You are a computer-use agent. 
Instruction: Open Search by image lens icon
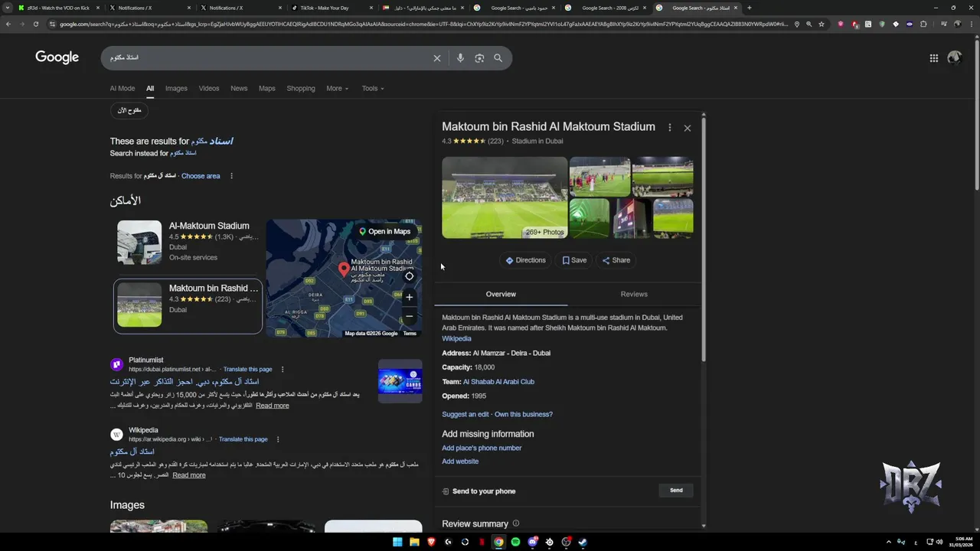click(479, 58)
